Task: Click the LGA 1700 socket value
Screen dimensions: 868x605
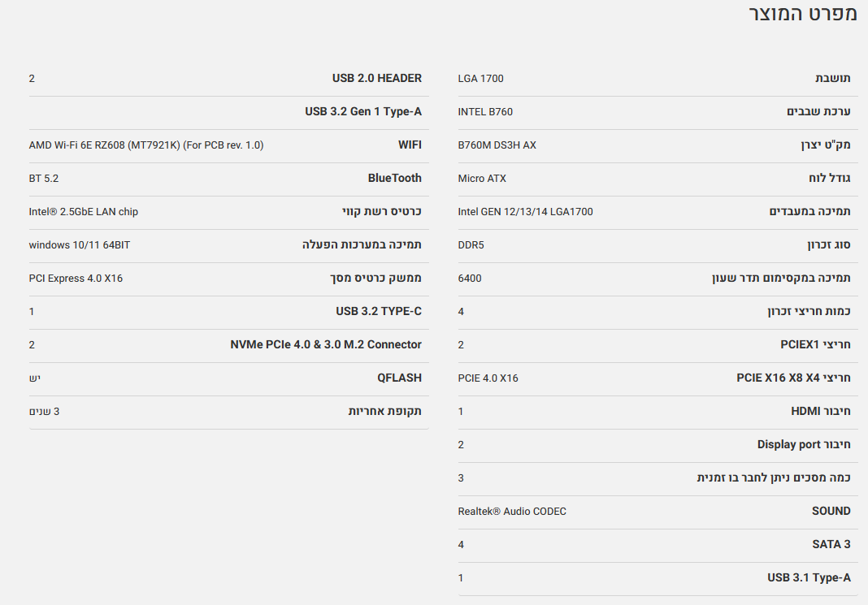Action: [480, 79]
